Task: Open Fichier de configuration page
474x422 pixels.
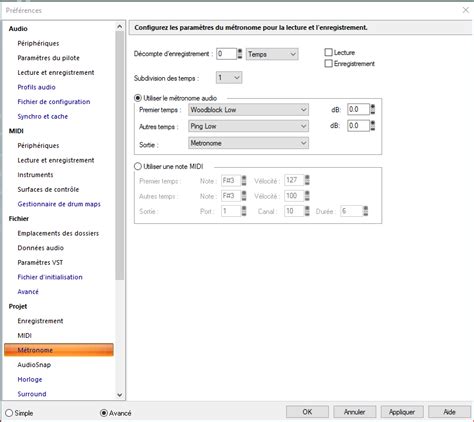Action: click(x=54, y=102)
